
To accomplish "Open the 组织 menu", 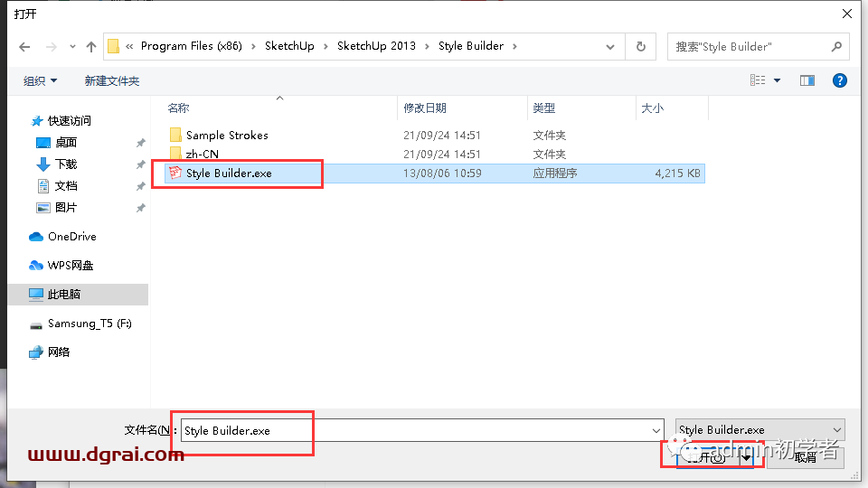I will tap(41, 80).
